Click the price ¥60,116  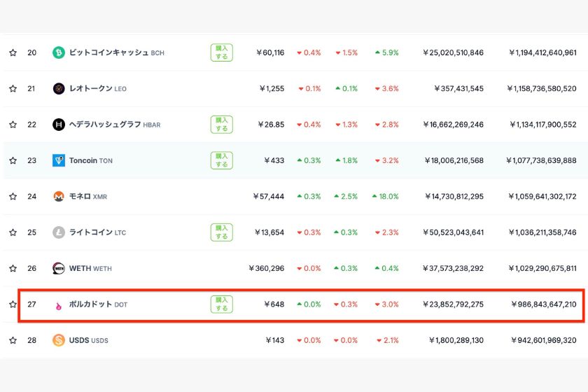click(x=270, y=52)
